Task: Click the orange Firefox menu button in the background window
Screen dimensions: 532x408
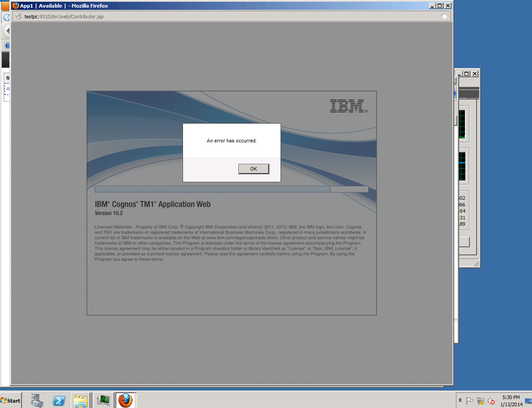Action: 5,6
